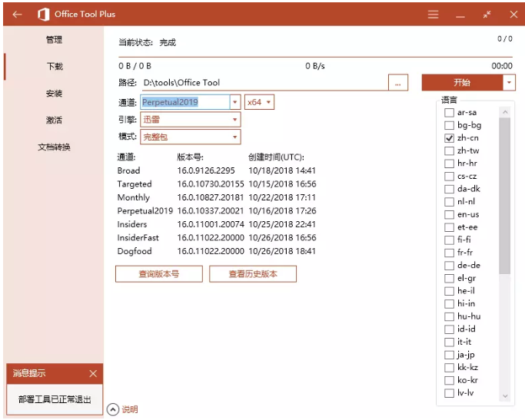Click the compact-mode shrink icon
525x420 pixels.
pyautogui.click(x=487, y=15)
